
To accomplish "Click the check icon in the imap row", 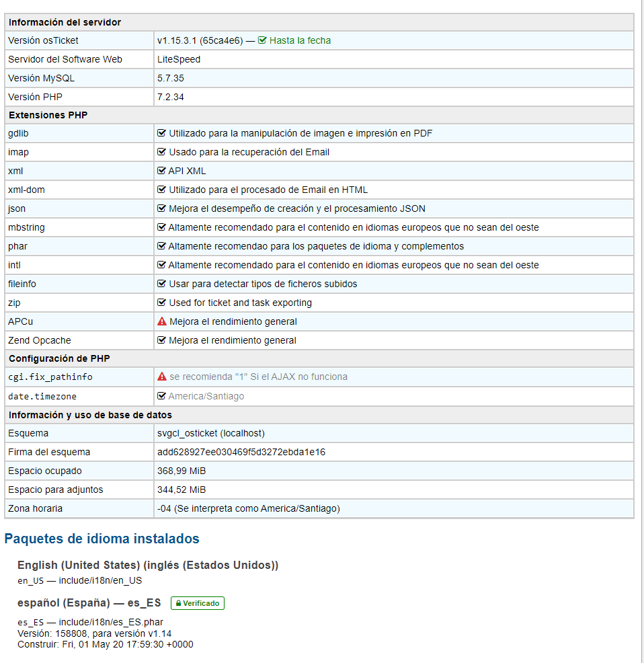I will click(161, 152).
